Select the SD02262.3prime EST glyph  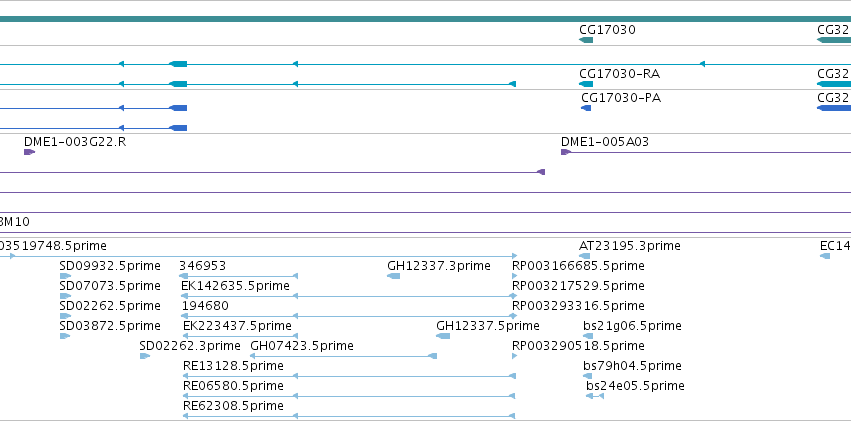(x=145, y=356)
